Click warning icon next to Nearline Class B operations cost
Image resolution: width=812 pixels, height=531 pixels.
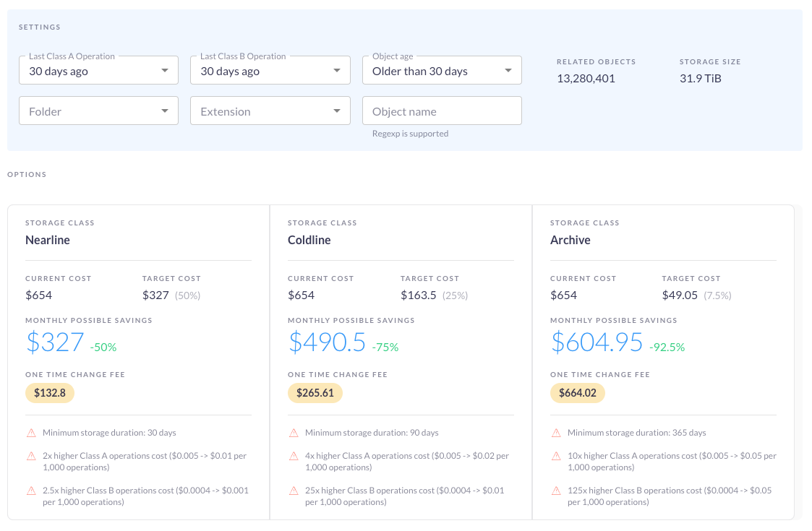30,491
